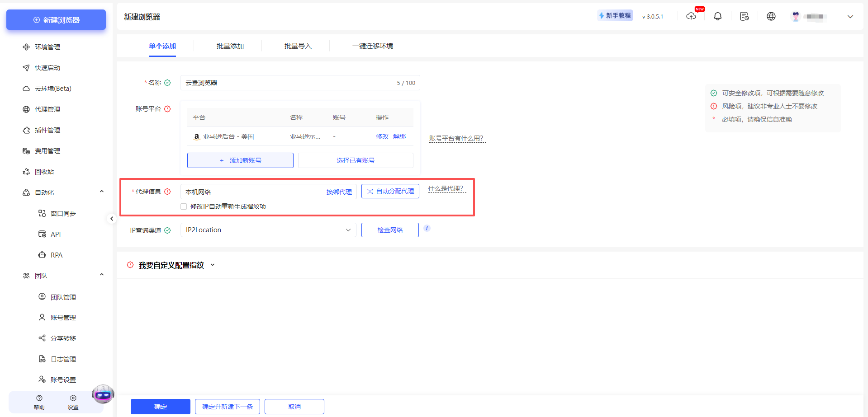Open the cloud upload icon with NEW badge
The width and height of the screenshot is (868, 417).
pyautogui.click(x=691, y=16)
